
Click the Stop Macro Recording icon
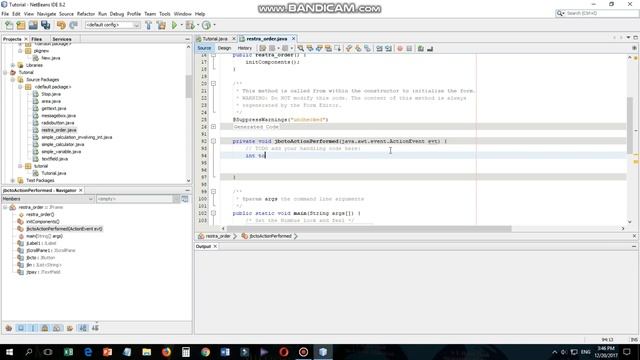(x=409, y=48)
